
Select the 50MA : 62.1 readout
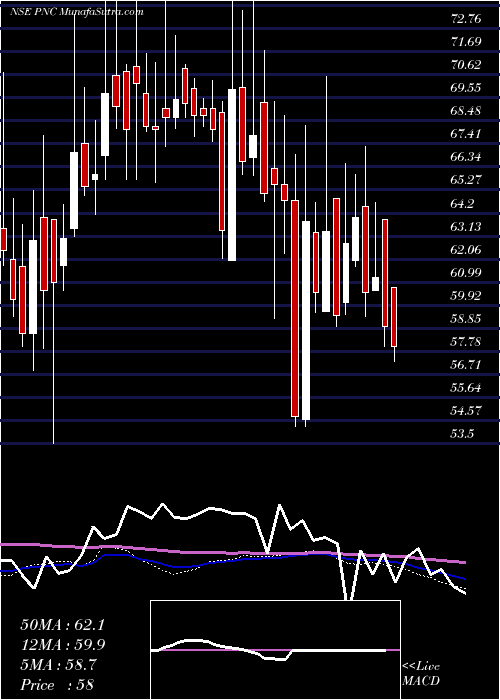62,625
